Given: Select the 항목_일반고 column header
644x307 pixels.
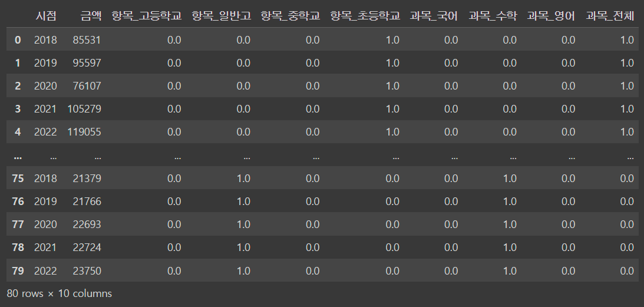Looking at the screenshot, I should click(222, 16).
